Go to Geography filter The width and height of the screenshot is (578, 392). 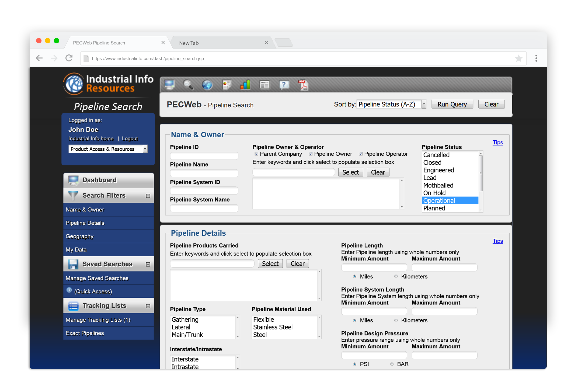109,236
